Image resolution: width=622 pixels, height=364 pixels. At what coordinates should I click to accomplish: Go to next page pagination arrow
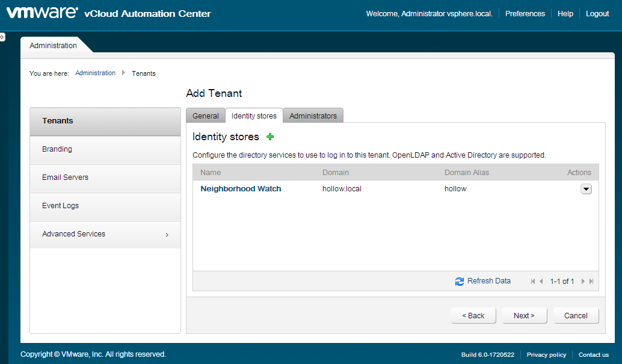point(583,282)
